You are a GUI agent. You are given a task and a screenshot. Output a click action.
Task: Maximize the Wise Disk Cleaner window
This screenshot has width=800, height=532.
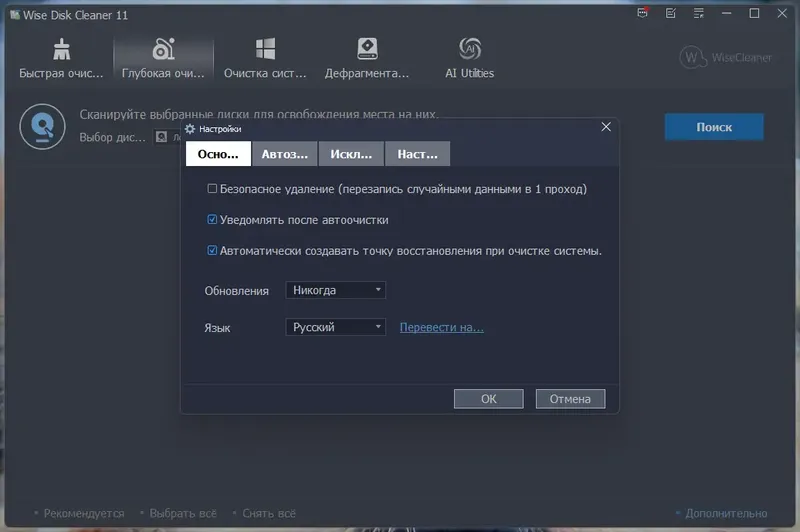[754, 13]
